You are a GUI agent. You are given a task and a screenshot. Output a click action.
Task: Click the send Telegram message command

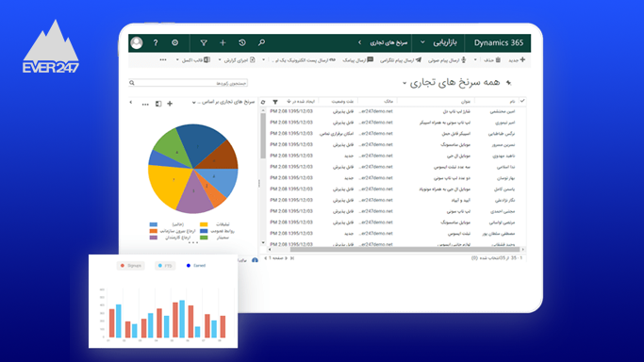(x=401, y=60)
